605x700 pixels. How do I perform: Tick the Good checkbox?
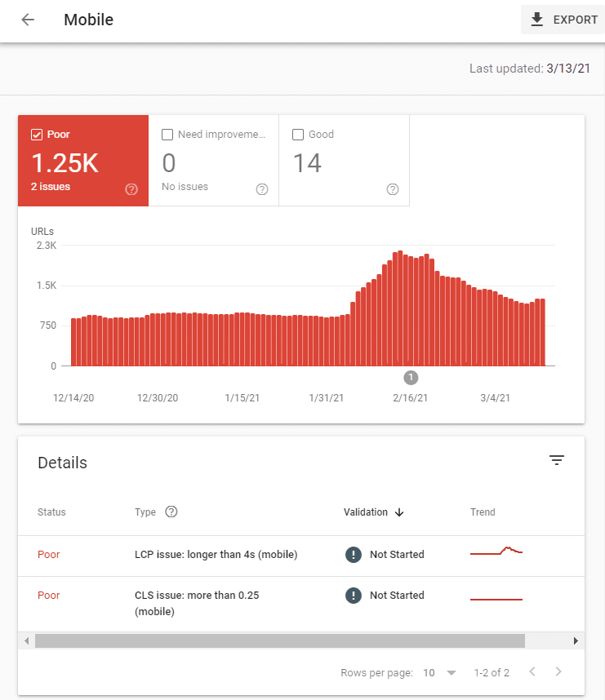point(298,135)
